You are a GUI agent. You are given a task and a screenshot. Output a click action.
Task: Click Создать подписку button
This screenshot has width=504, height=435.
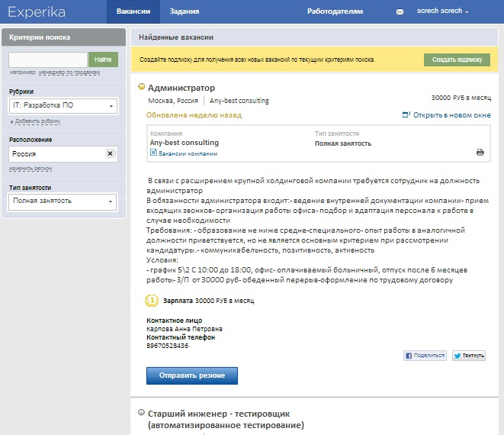(x=457, y=60)
